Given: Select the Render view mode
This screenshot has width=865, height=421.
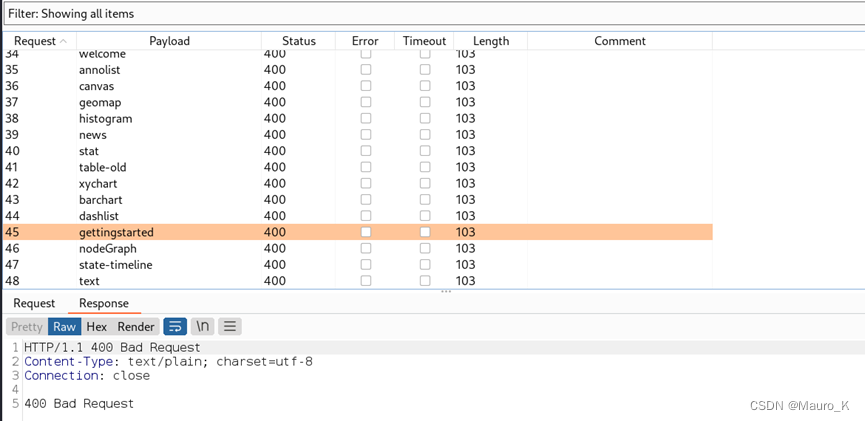Looking at the screenshot, I should point(136,327).
